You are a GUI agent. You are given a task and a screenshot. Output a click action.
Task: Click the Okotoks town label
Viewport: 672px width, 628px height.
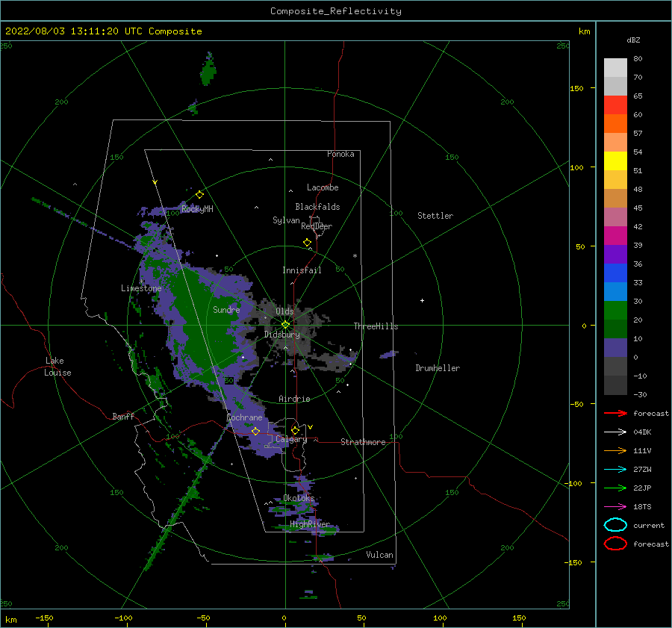pyautogui.click(x=299, y=498)
